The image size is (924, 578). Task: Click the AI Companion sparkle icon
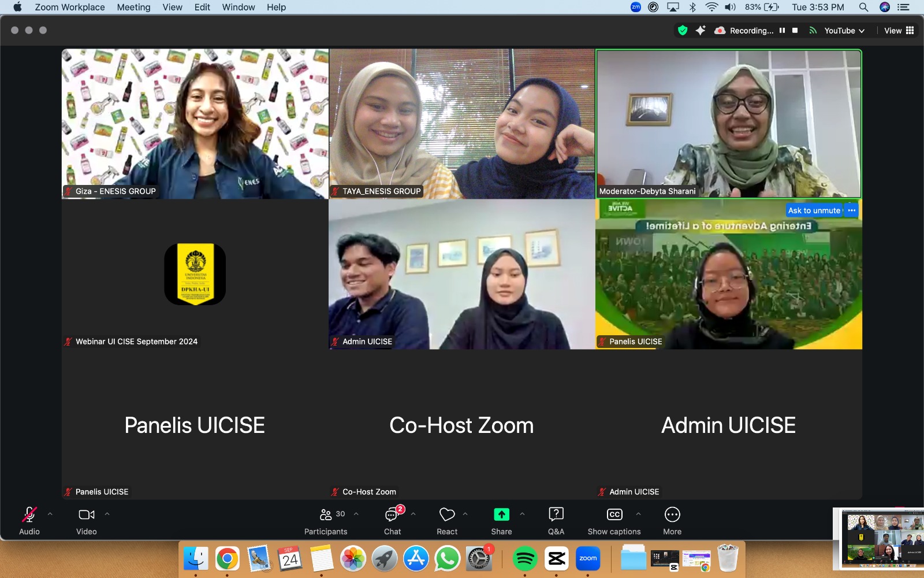pos(701,31)
